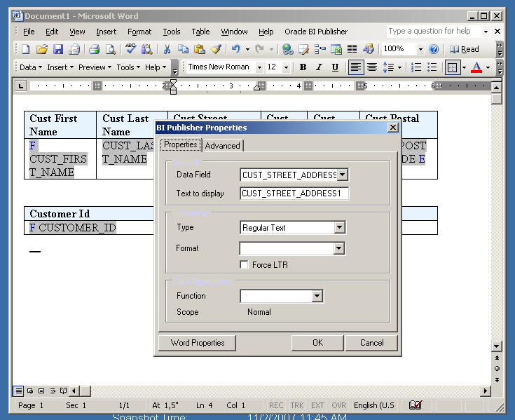Open Columns toolbar icon

point(352,49)
